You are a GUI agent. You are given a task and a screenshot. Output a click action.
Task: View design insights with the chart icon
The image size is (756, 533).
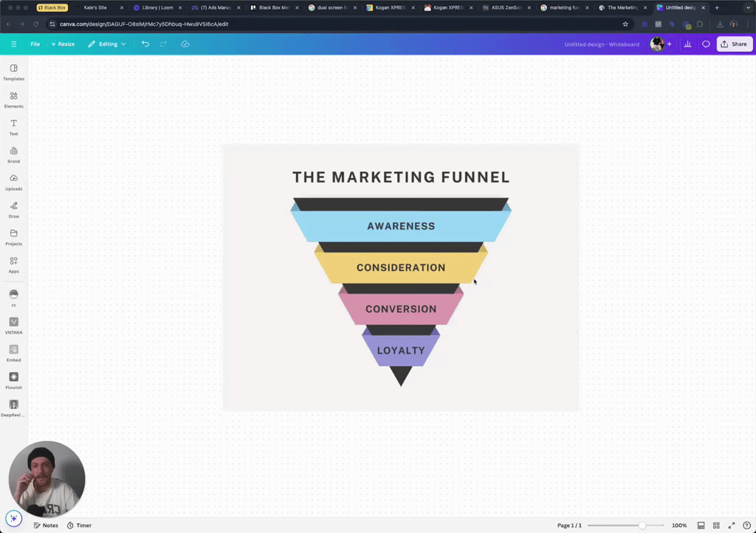[x=687, y=44]
